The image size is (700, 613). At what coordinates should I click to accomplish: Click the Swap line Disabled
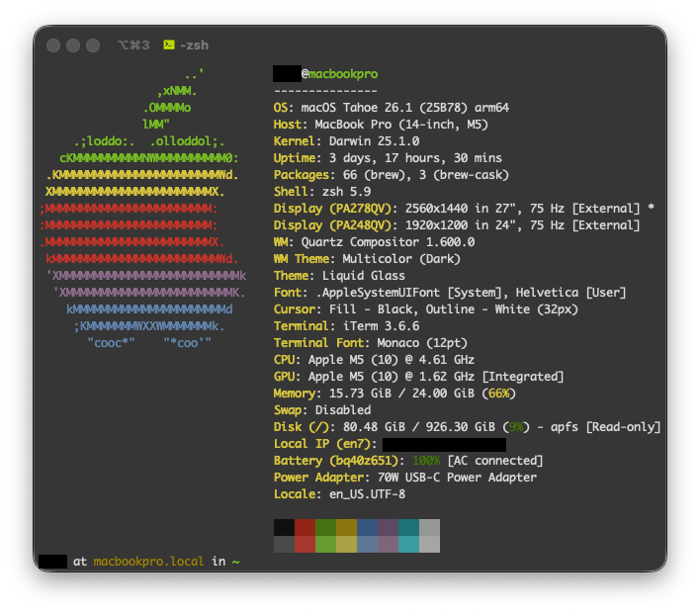pyautogui.click(x=322, y=410)
